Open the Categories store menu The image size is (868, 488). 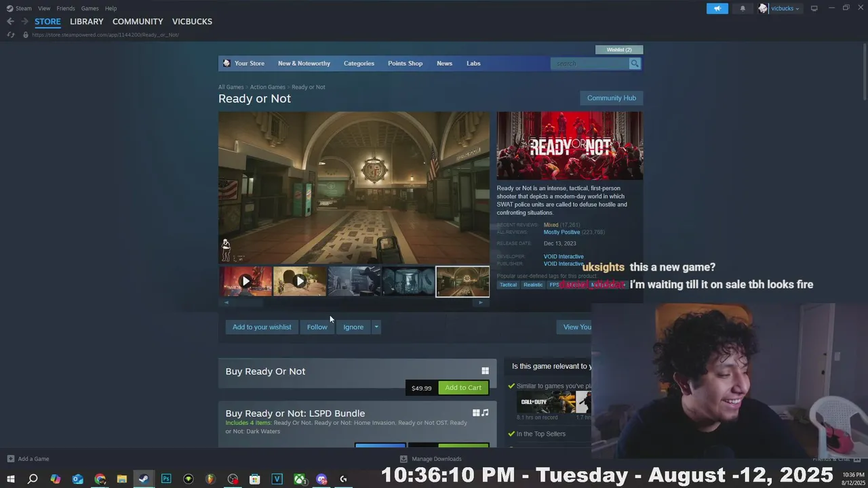pyautogui.click(x=359, y=63)
